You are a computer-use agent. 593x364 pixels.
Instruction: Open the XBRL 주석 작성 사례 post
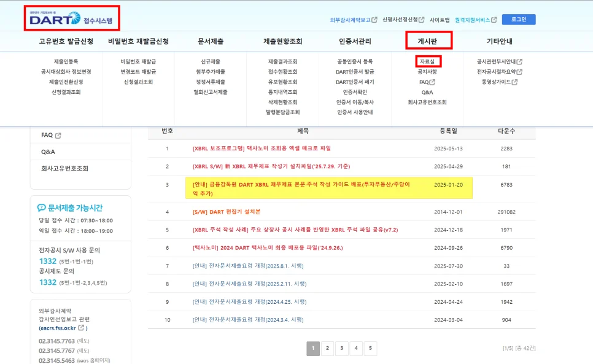tap(295, 230)
